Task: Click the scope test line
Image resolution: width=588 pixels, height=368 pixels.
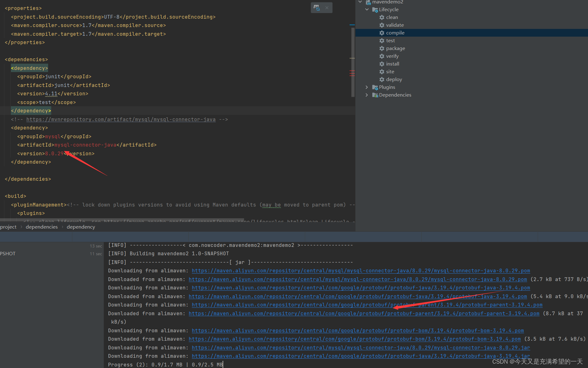Action: pyautogui.click(x=47, y=102)
